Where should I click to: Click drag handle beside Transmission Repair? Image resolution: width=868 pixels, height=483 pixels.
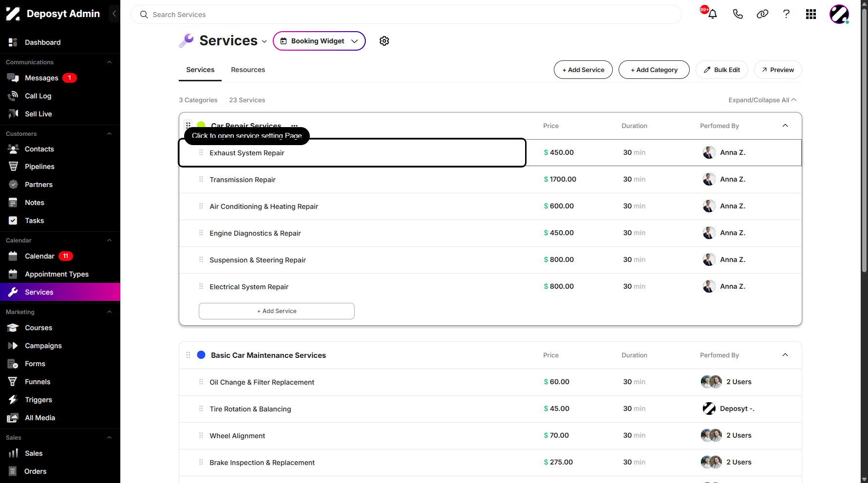click(201, 179)
